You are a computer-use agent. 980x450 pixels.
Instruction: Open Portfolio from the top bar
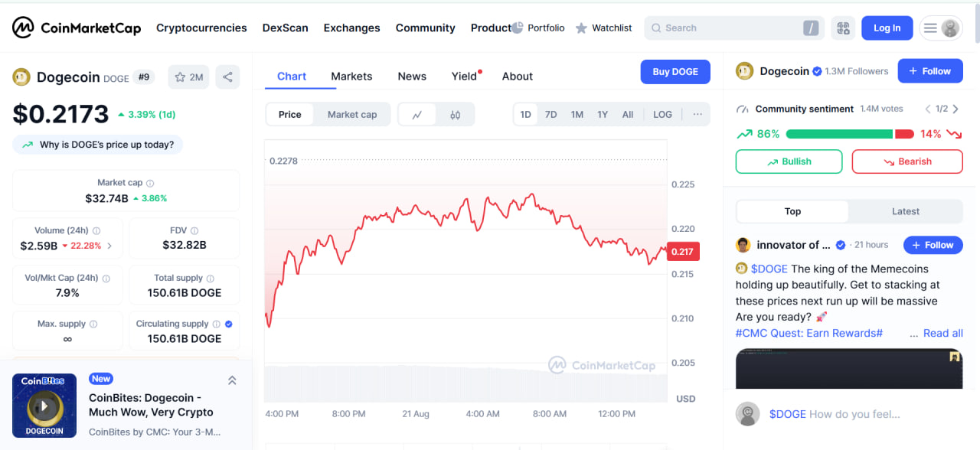point(537,28)
